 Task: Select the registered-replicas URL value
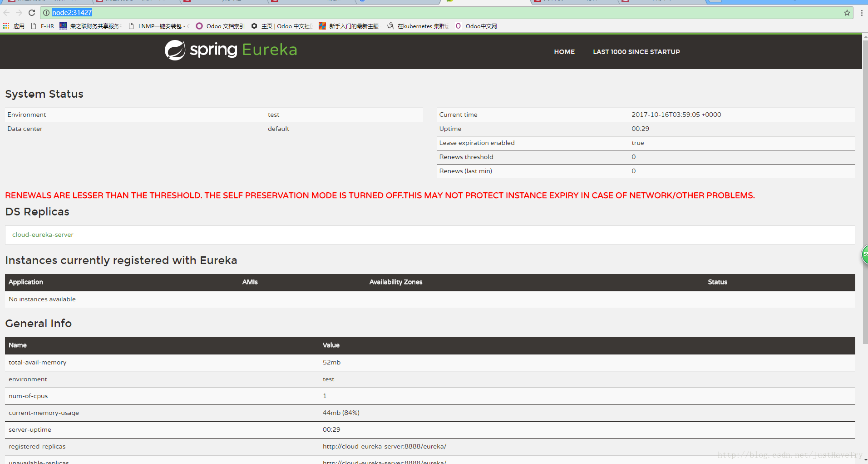pyautogui.click(x=385, y=446)
